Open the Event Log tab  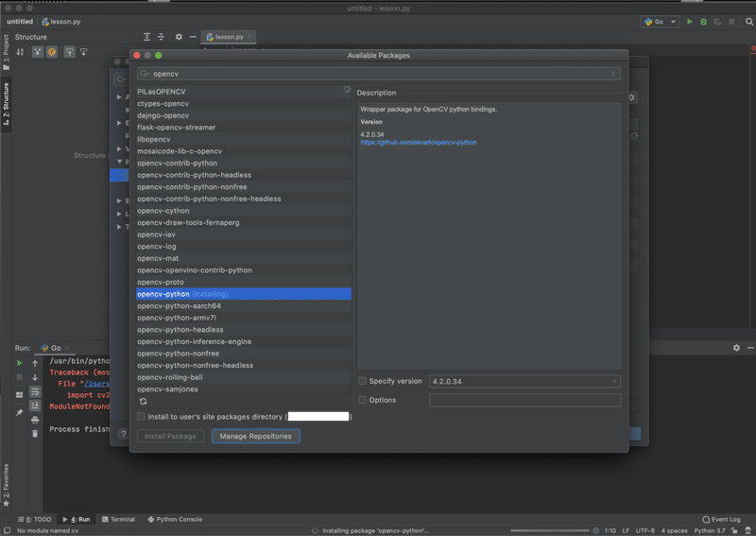coord(721,519)
